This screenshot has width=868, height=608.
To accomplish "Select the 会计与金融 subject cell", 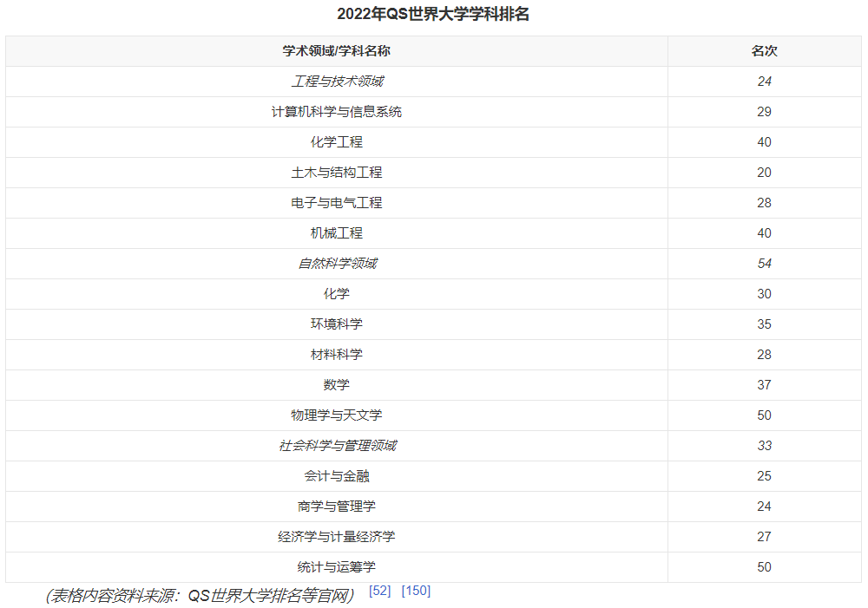I will pyautogui.click(x=337, y=476).
